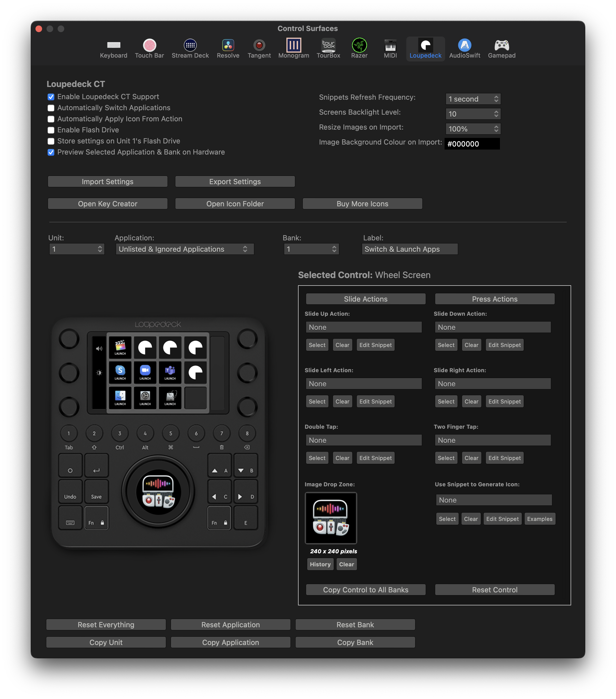Viewport: 616px width, 699px height.
Task: Select the Skype launch touch button
Action: (120, 372)
